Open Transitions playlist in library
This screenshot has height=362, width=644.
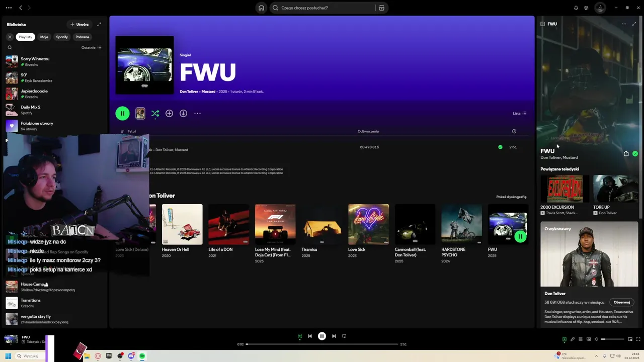pos(53,303)
